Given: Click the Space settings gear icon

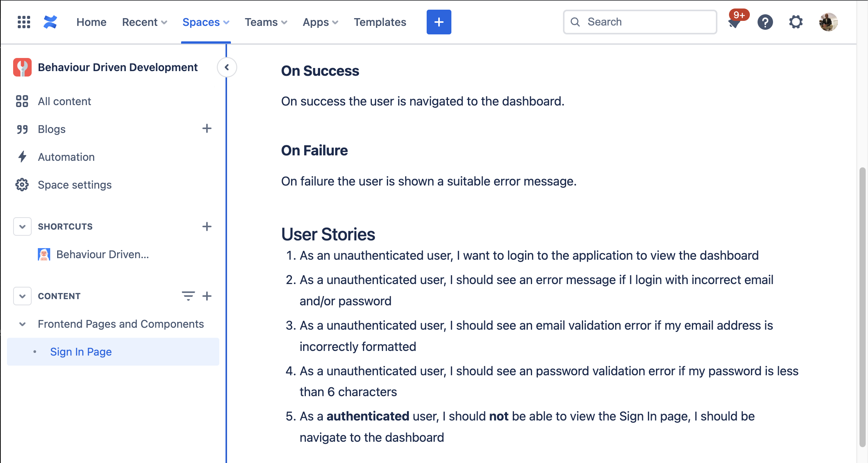Looking at the screenshot, I should tap(22, 184).
